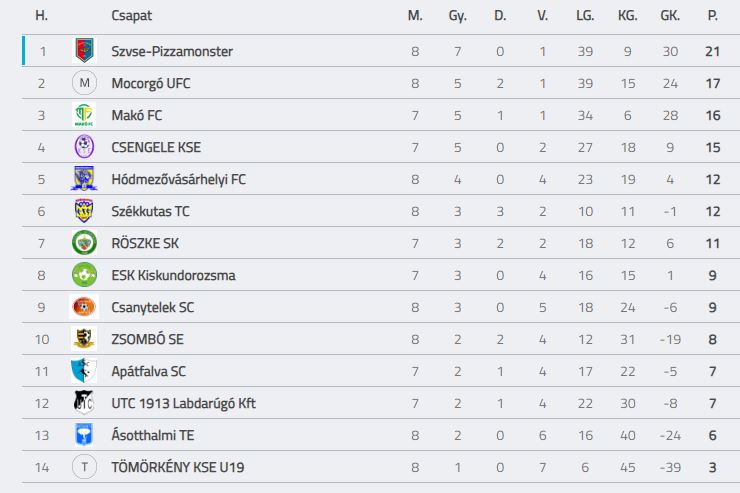Open the Szvse-Pizzamonster team page

pyautogui.click(x=171, y=51)
